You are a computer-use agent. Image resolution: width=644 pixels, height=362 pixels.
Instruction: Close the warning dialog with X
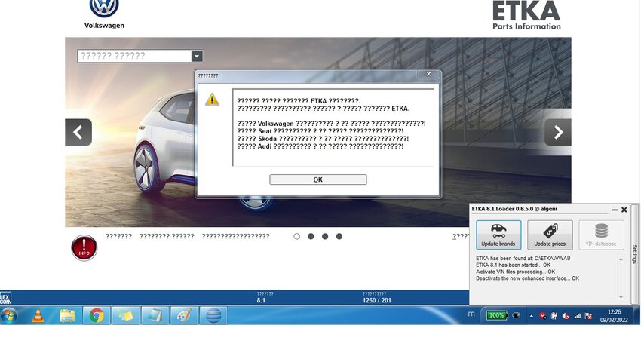pos(429,74)
